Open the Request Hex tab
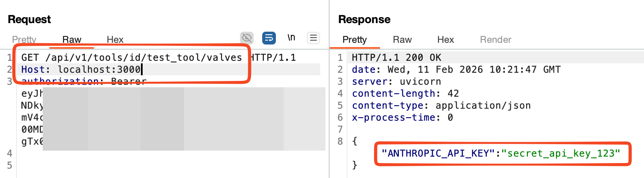The width and height of the screenshot is (644, 178). (115, 40)
